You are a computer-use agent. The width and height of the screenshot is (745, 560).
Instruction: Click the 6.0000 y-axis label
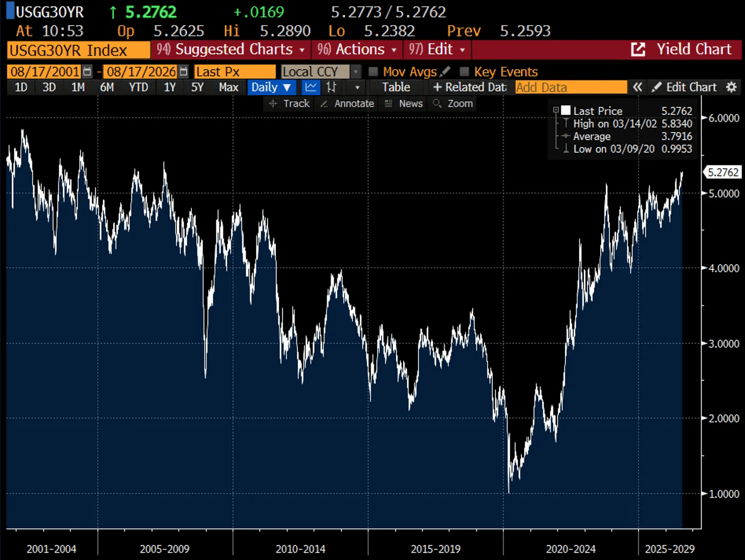click(724, 118)
